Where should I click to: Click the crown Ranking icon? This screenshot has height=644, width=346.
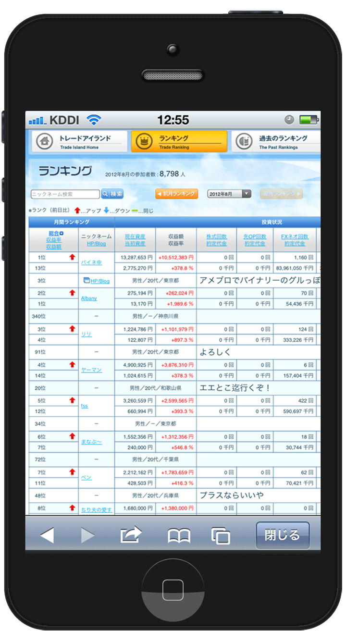pyautogui.click(x=144, y=142)
